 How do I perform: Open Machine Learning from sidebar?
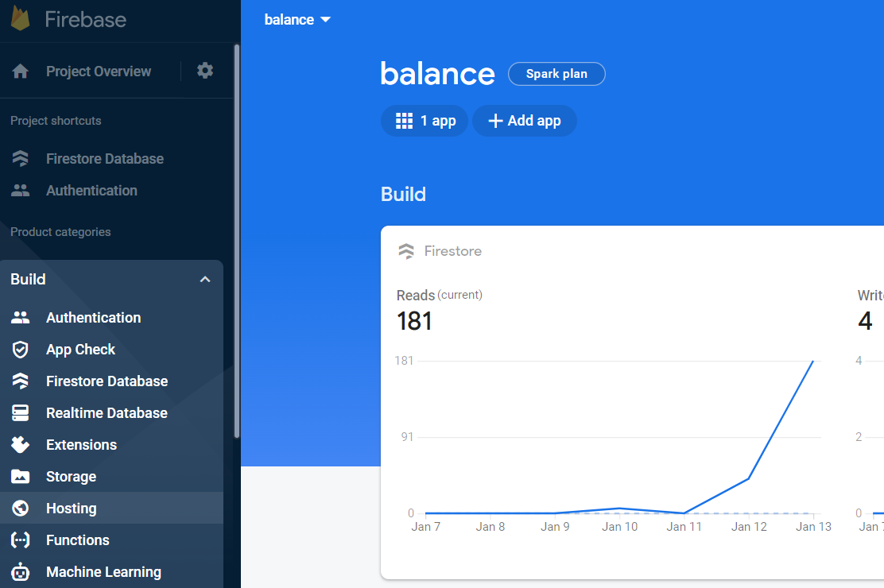click(x=111, y=571)
